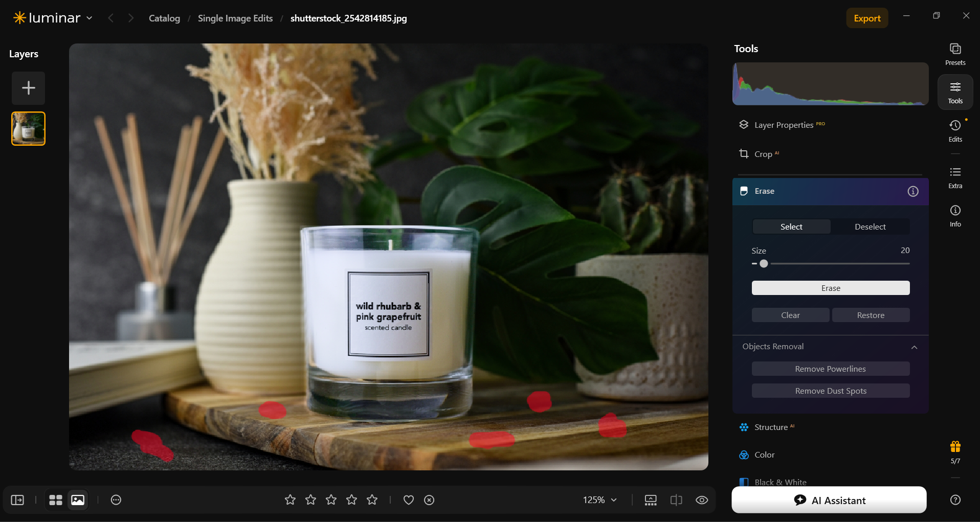Open the Info panel
The height and width of the screenshot is (522, 980).
click(955, 216)
